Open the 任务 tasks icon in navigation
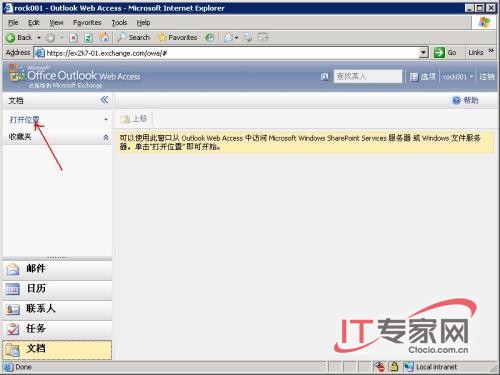Screen dimensions: 500x375 13,329
